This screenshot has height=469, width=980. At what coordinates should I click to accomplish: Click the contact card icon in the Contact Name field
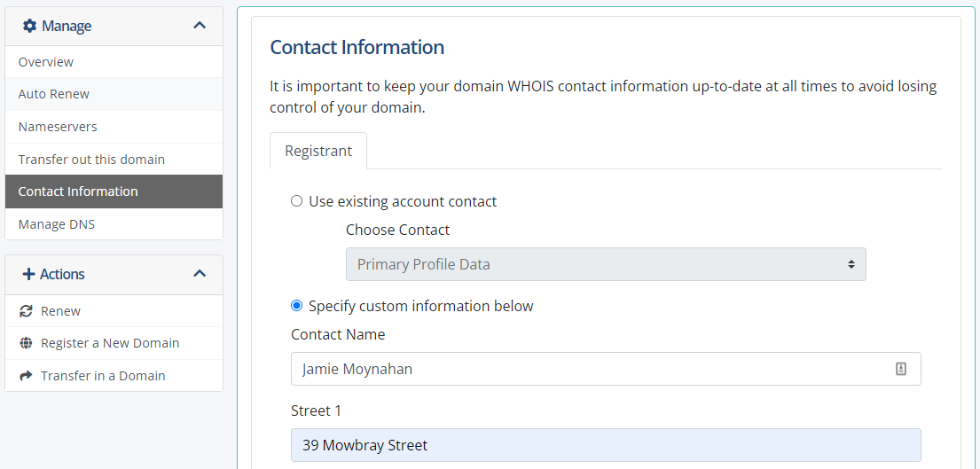click(901, 369)
